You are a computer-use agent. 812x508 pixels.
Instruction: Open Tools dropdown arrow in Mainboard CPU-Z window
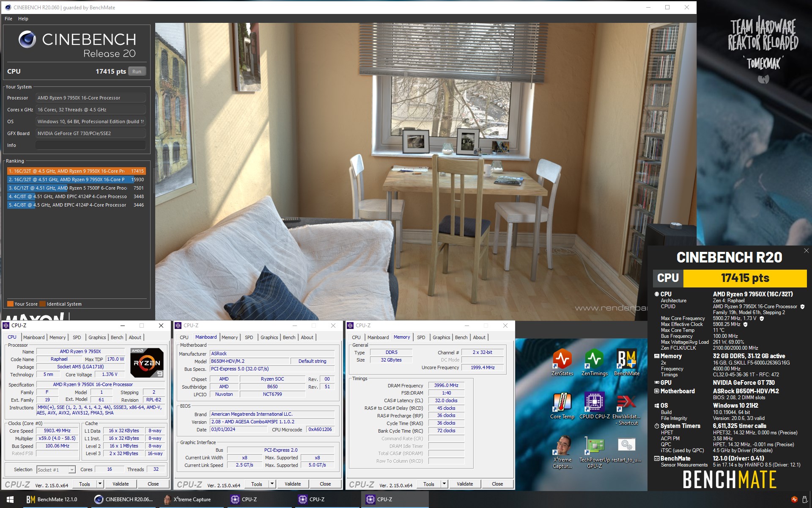[x=272, y=484]
